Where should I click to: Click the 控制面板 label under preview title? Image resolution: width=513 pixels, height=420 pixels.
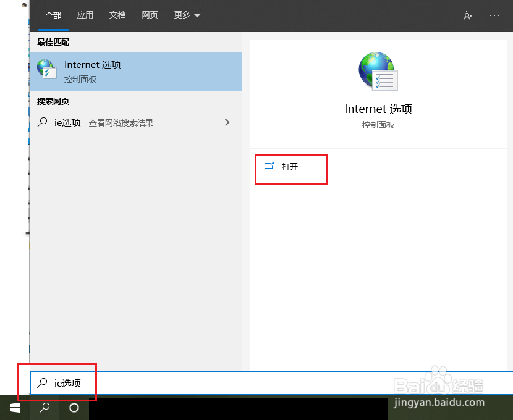click(378, 125)
